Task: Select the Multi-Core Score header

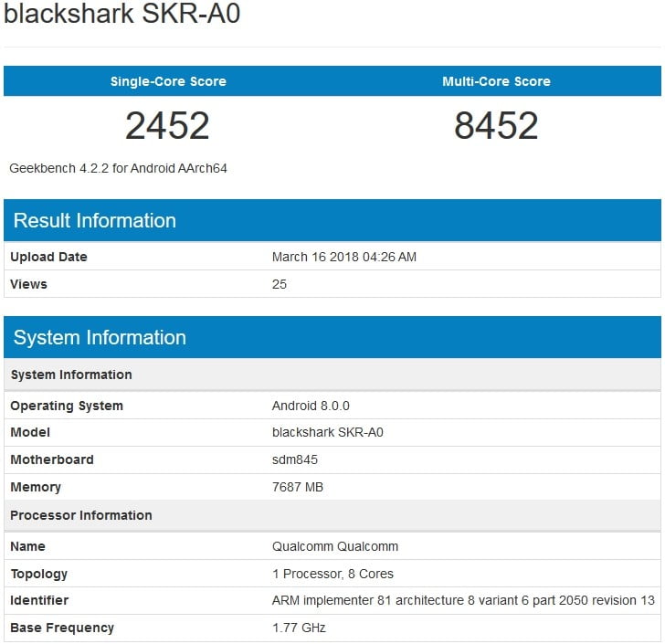Action: pos(496,81)
